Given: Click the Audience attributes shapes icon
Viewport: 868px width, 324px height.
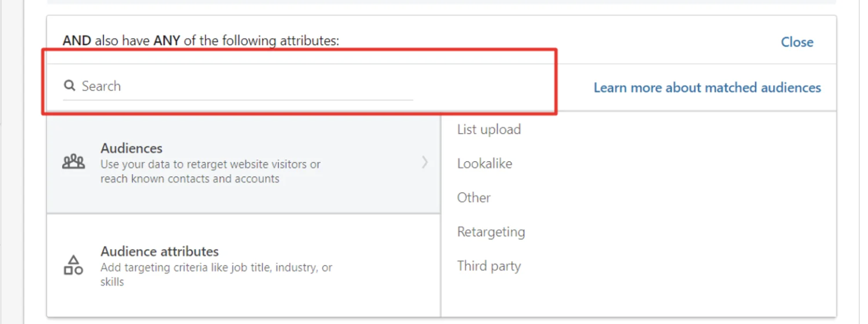Looking at the screenshot, I should 73,265.
